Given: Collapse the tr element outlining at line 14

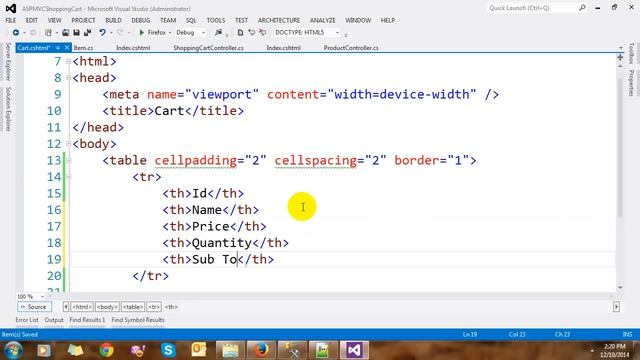Looking at the screenshot, I should (68, 177).
